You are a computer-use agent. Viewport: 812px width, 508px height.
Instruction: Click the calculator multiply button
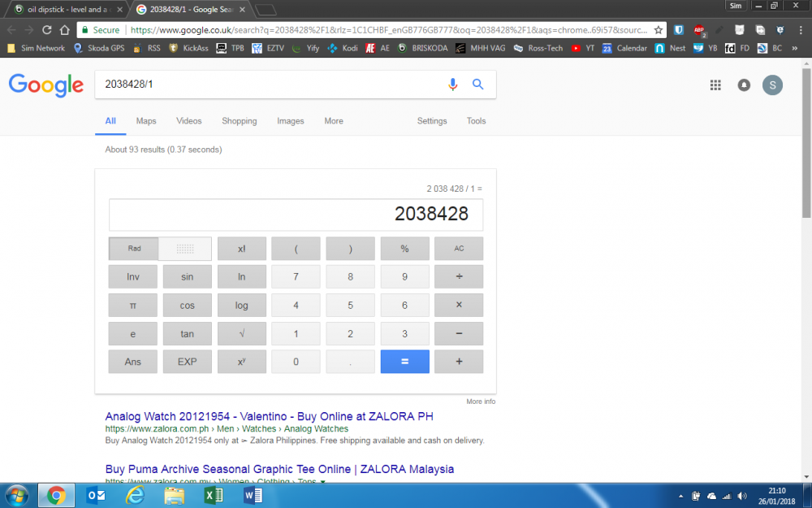pos(459,305)
